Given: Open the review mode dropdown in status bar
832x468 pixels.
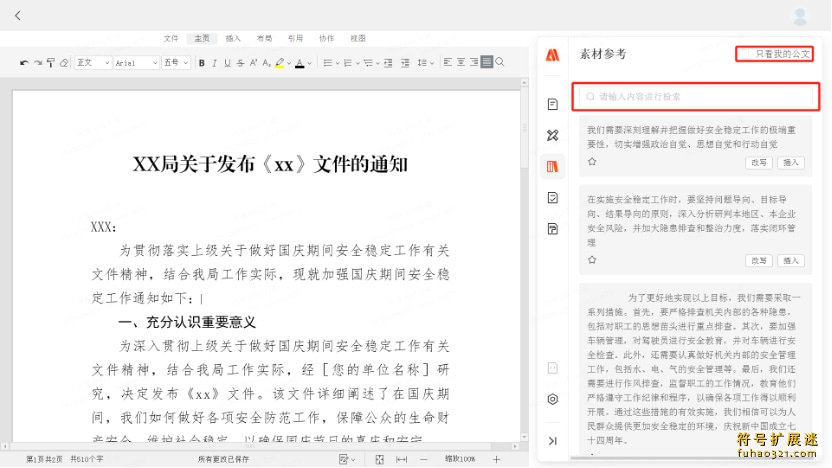Looking at the screenshot, I should click(347, 460).
